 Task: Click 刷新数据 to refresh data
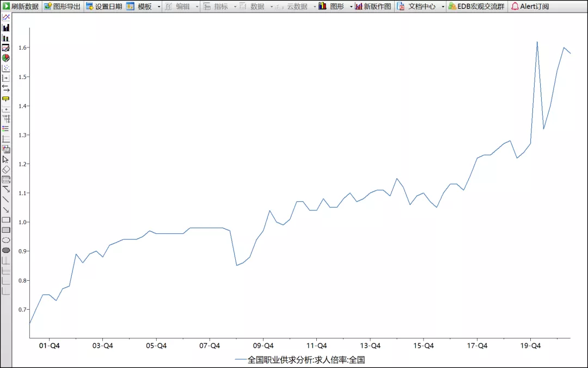[x=21, y=7]
